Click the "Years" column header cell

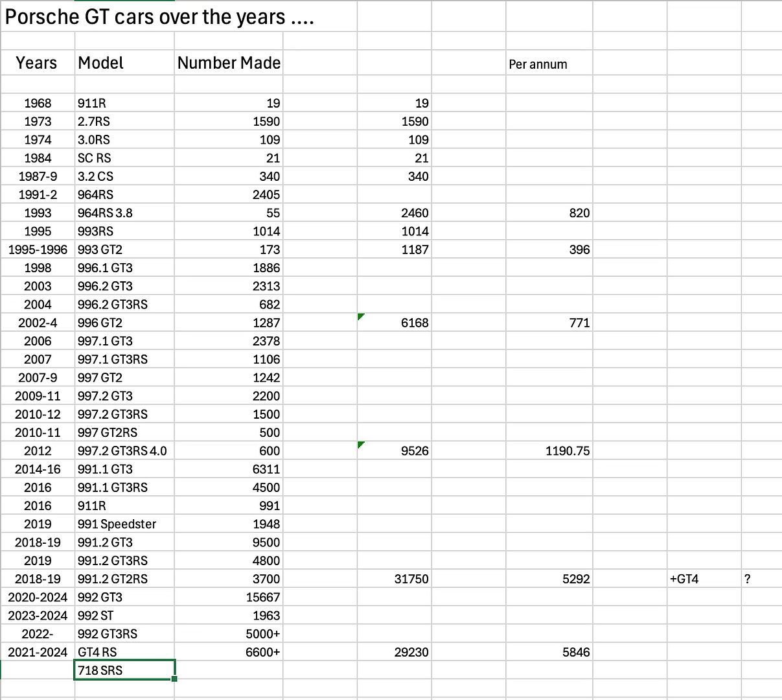tap(38, 63)
